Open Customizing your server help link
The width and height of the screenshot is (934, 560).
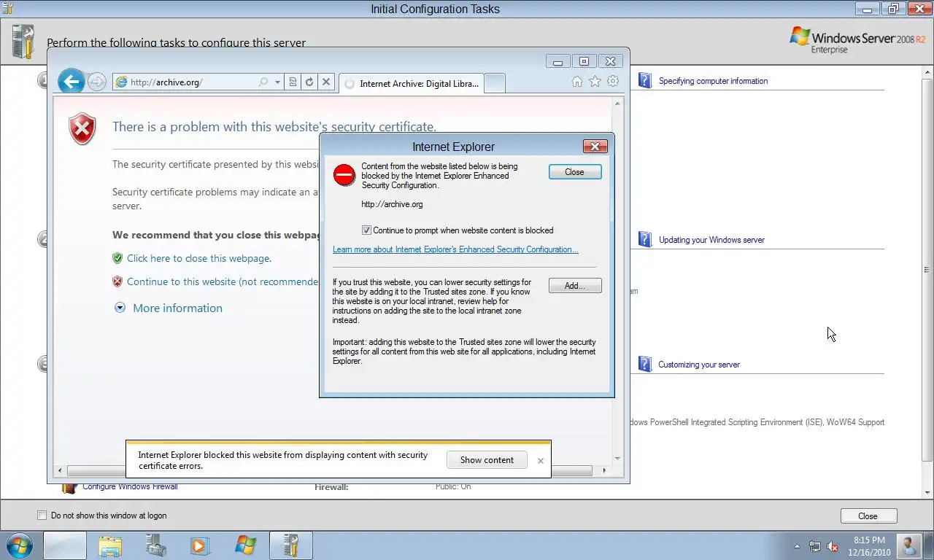699,365
